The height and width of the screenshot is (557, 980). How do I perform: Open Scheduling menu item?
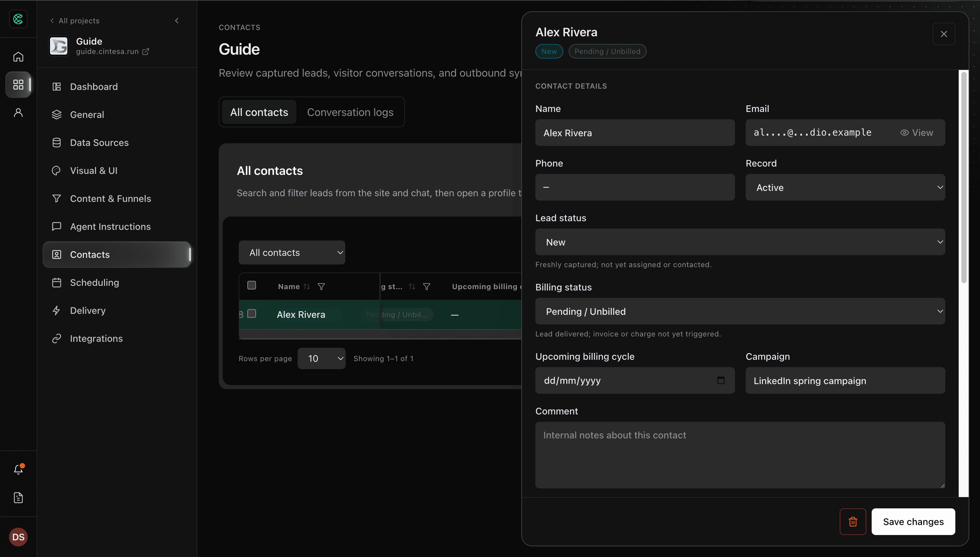[117, 283]
